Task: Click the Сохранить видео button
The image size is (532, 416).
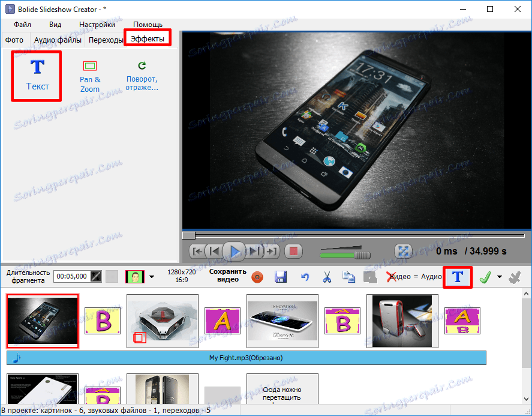Action: tap(228, 277)
